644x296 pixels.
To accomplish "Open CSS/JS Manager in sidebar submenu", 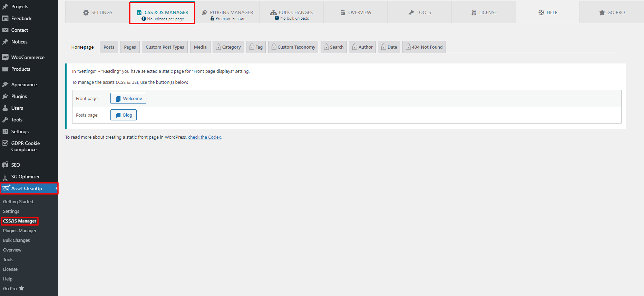I will point(20,221).
